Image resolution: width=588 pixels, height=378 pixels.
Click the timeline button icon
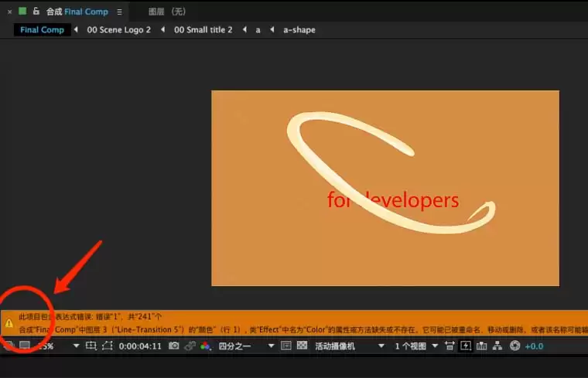click(x=481, y=346)
